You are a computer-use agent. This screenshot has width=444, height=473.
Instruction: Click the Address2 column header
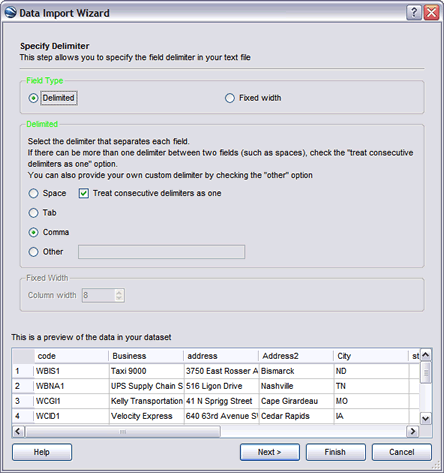(296, 356)
